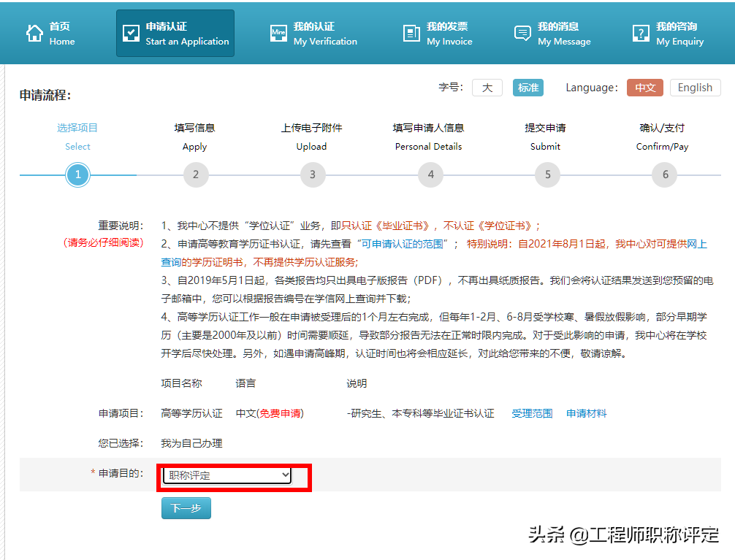The width and height of the screenshot is (735, 560).
Task: Open My Verification via its badge icon
Action: coord(278,32)
